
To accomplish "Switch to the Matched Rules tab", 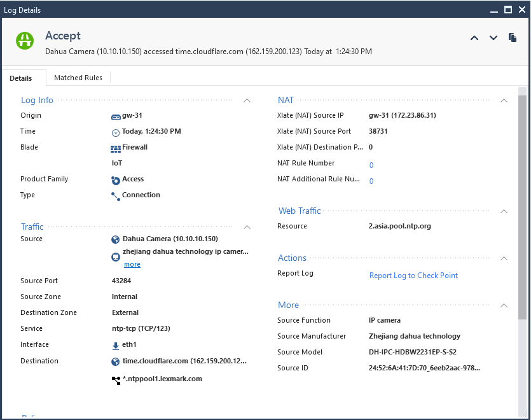I will tap(78, 78).
